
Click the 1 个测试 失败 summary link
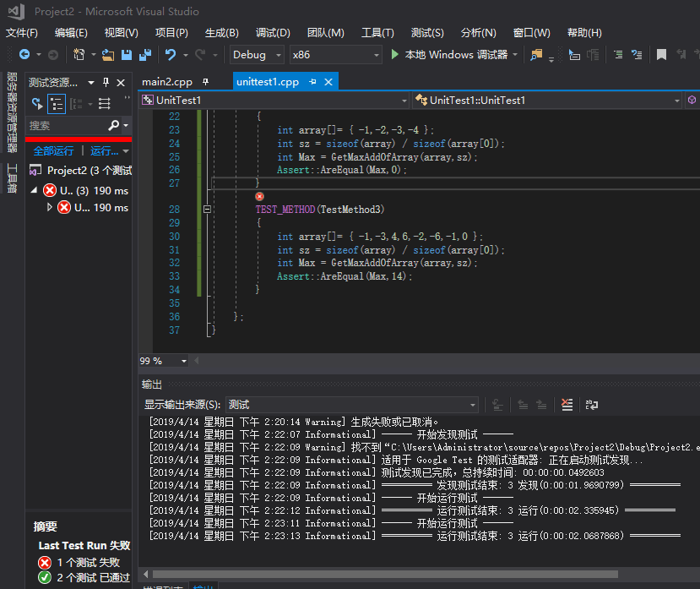click(x=89, y=562)
